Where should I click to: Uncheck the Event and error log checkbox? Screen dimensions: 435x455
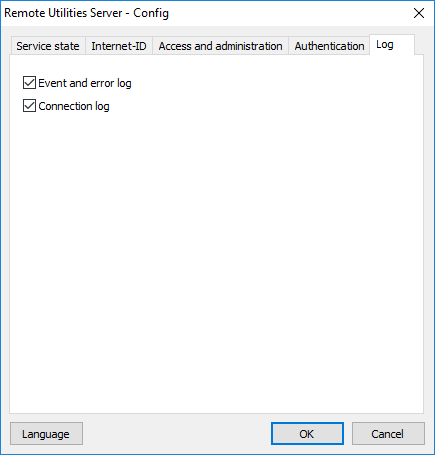pyautogui.click(x=29, y=83)
